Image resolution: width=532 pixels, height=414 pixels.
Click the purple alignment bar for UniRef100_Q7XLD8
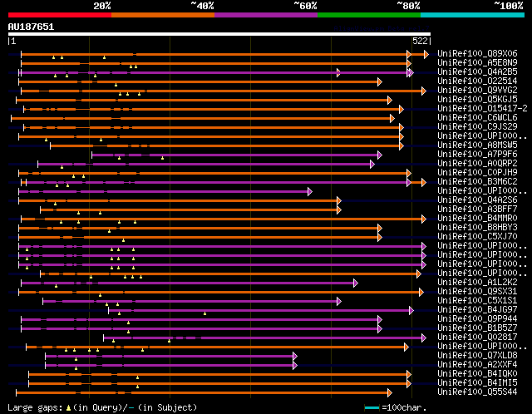pyautogui.click(x=171, y=357)
